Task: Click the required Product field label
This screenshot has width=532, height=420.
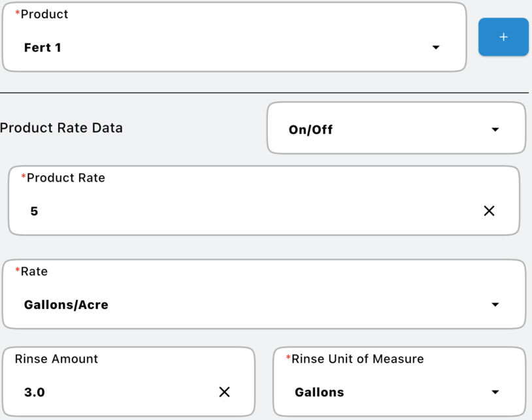Action: (x=44, y=14)
